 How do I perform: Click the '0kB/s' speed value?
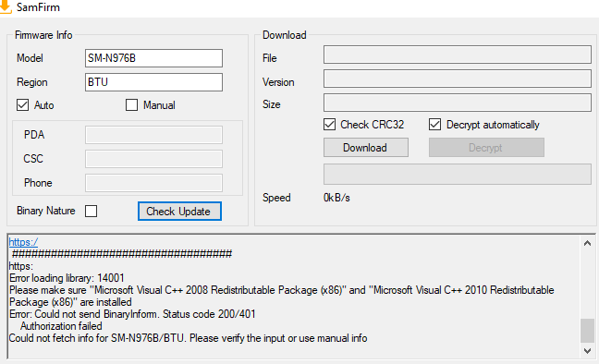tap(336, 198)
